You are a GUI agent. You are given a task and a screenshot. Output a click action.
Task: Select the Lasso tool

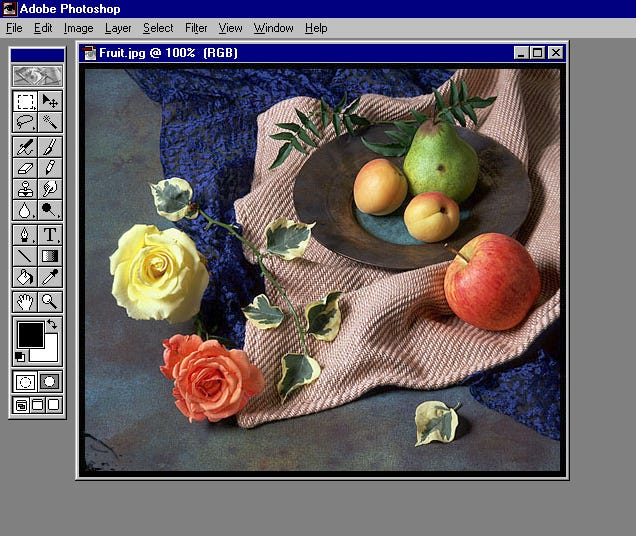(x=25, y=122)
